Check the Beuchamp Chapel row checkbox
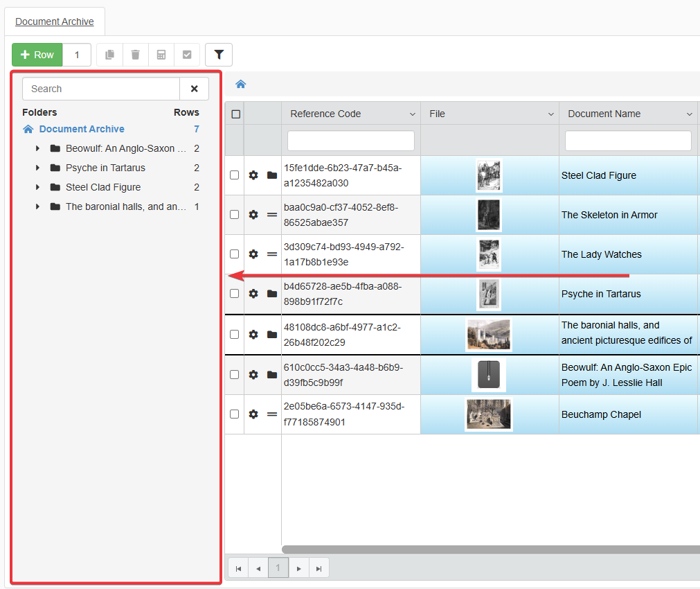 (235, 414)
